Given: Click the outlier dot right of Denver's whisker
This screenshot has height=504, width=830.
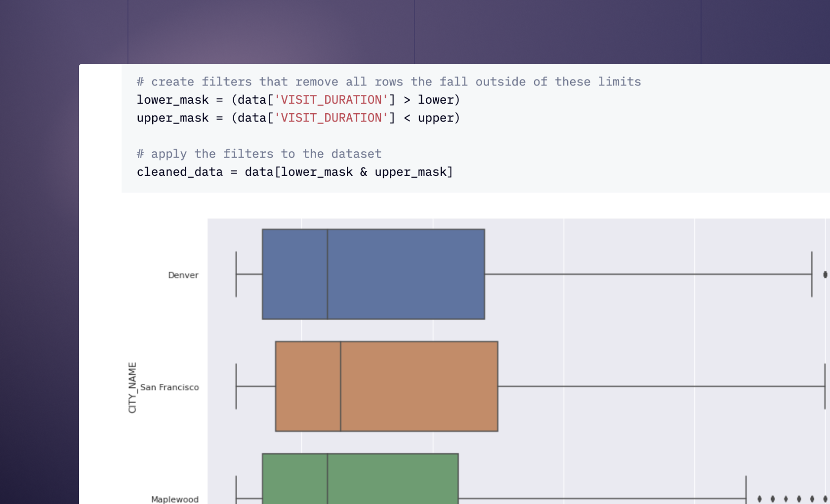Looking at the screenshot, I should (825, 273).
